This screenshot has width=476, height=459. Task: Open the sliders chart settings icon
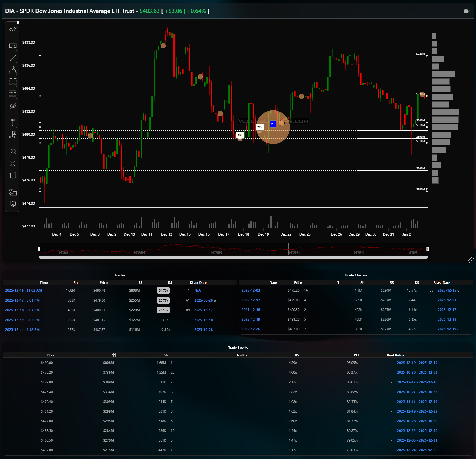(13, 175)
